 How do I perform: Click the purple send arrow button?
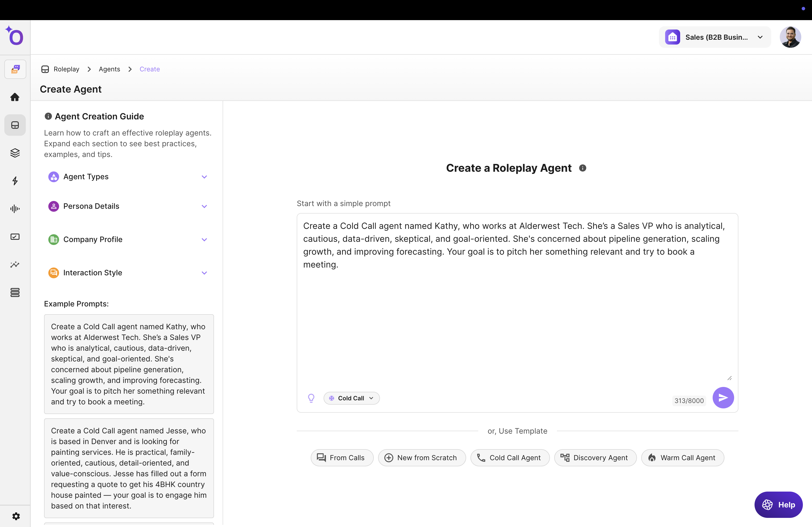click(x=723, y=397)
